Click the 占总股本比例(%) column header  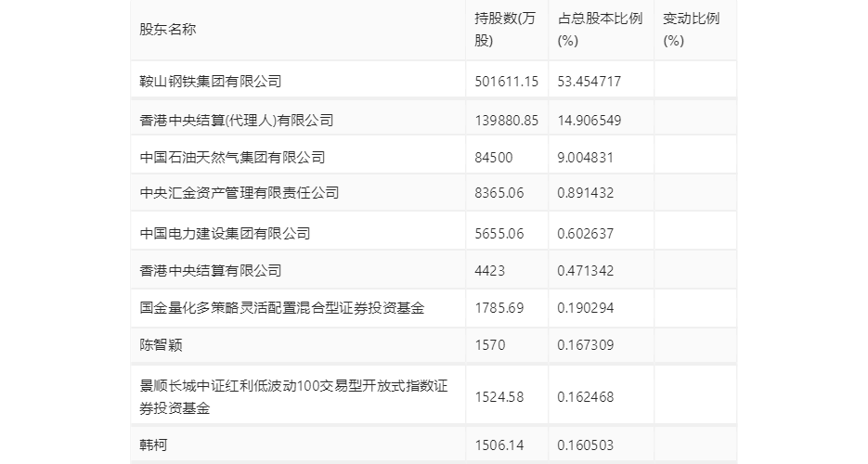600,30
